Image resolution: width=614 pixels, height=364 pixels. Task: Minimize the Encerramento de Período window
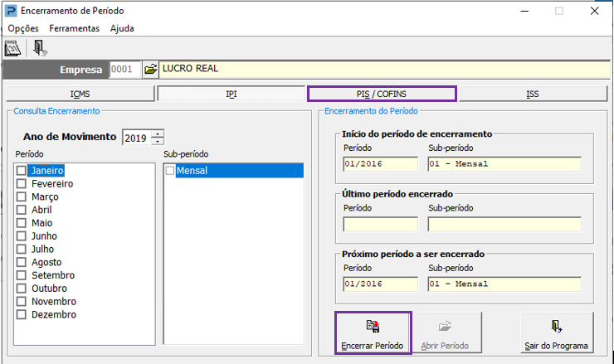[524, 11]
